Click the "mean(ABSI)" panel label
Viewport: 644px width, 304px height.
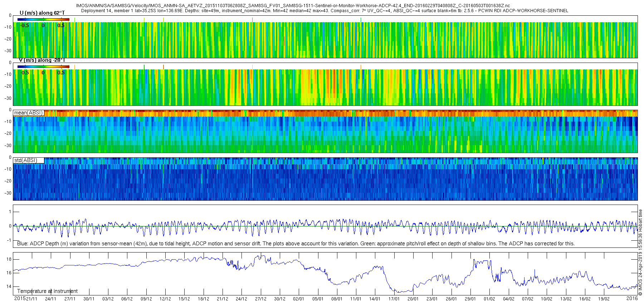click(28, 113)
